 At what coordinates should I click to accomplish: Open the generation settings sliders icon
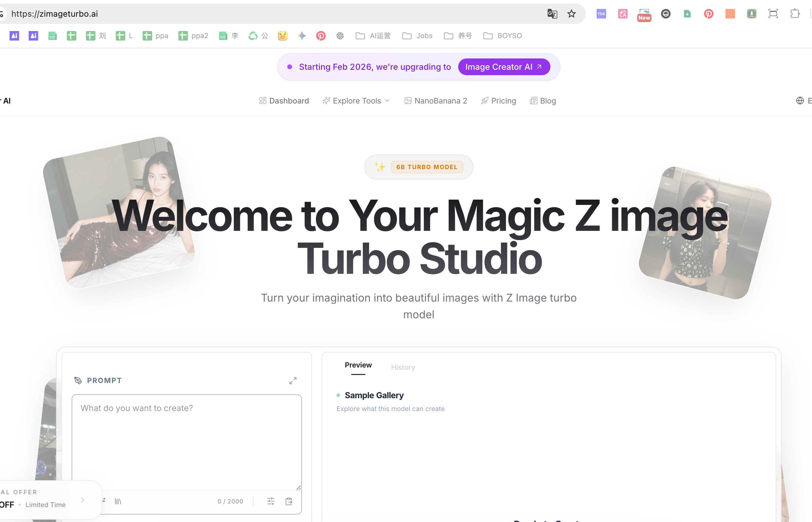271,501
